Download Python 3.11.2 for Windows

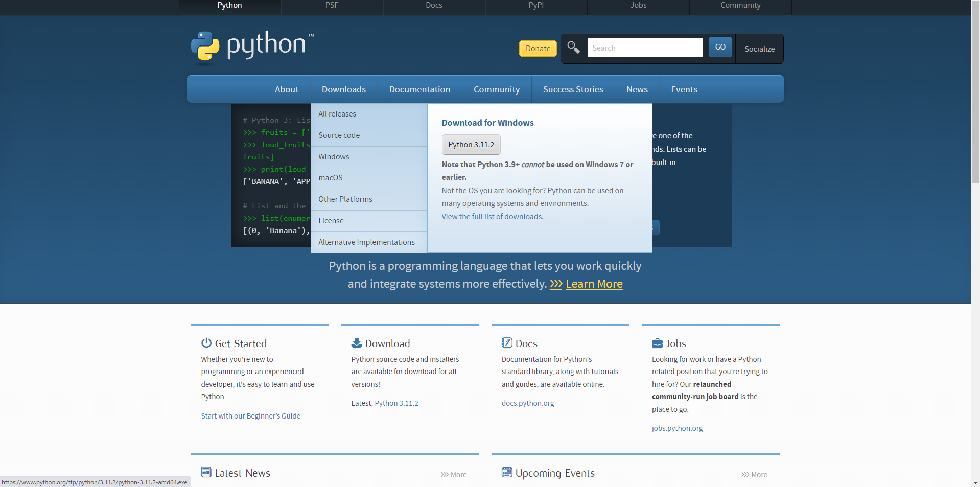coord(471,145)
